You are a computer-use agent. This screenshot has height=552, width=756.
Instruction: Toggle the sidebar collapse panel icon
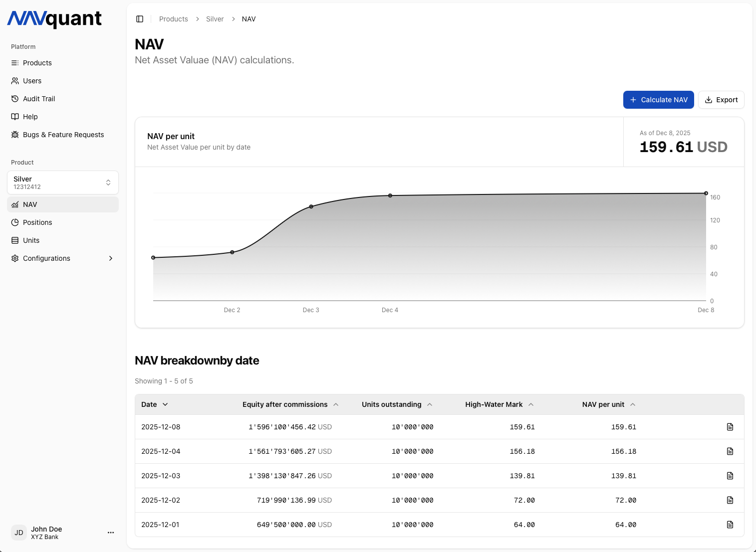click(x=140, y=19)
